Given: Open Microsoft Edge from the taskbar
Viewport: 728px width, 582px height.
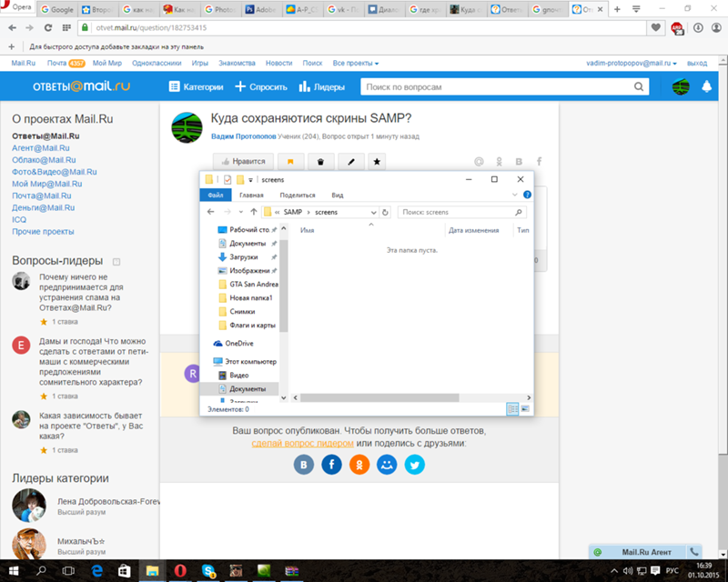Looking at the screenshot, I should (x=96, y=571).
